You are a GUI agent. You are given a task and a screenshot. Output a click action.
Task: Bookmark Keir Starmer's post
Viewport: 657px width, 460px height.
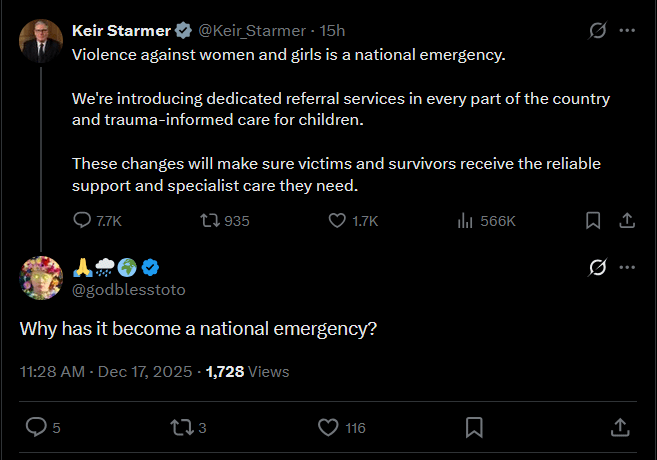592,220
